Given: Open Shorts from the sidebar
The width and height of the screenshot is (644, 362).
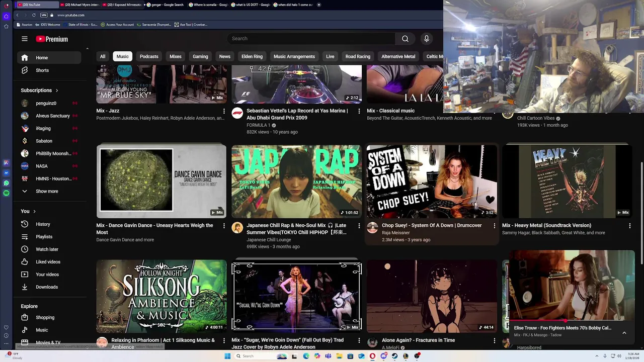Looking at the screenshot, I should (49, 70).
